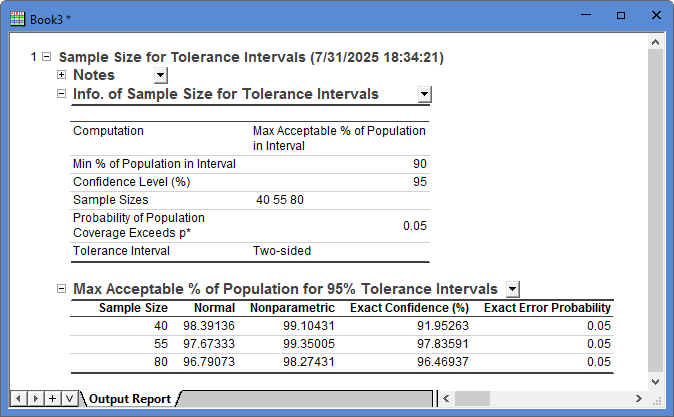The width and height of the screenshot is (674, 417).
Task: Click Nonparametric value 99.35005
Action: (309, 344)
